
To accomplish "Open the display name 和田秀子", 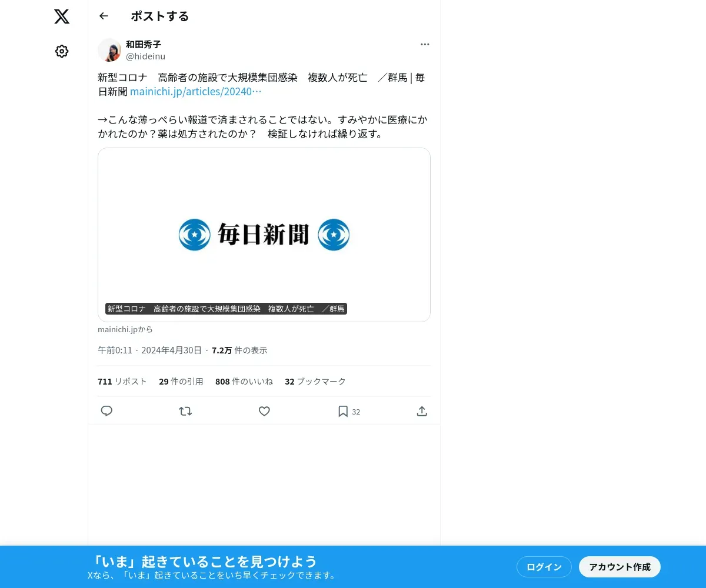I will (x=144, y=44).
